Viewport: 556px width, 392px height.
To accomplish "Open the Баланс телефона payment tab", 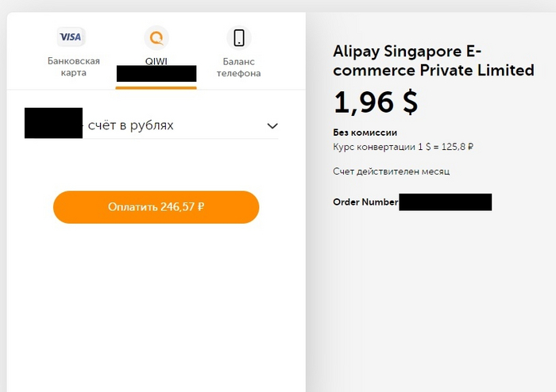I will click(241, 67).
